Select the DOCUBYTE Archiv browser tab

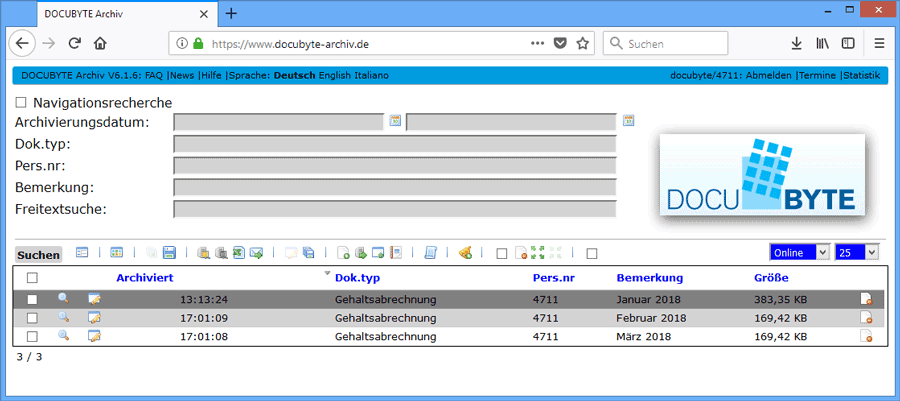coord(126,14)
